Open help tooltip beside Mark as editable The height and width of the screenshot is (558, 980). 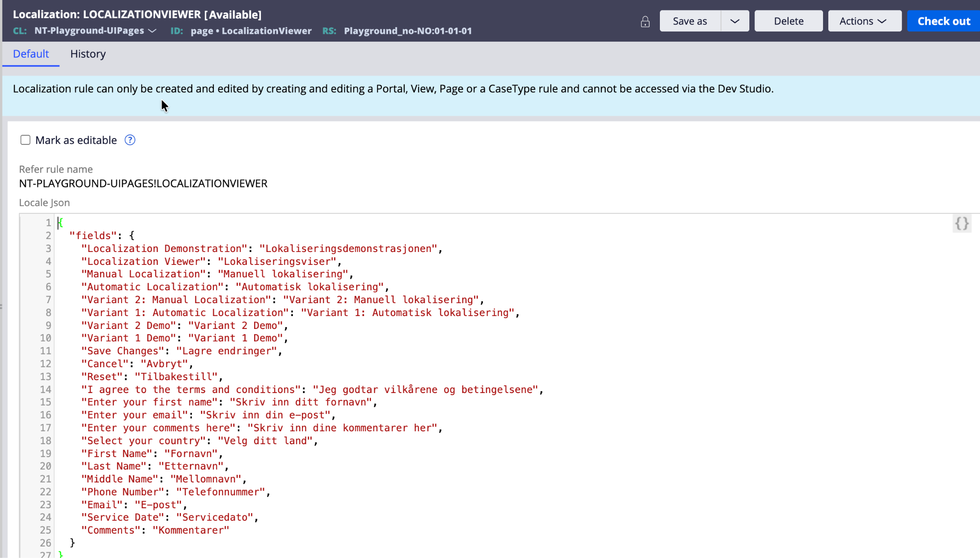130,140
